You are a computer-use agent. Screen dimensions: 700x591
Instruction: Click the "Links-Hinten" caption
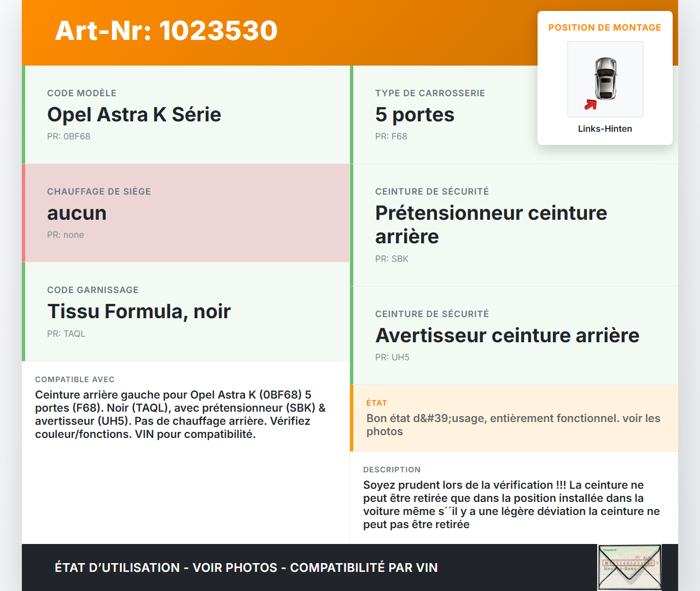point(605,128)
